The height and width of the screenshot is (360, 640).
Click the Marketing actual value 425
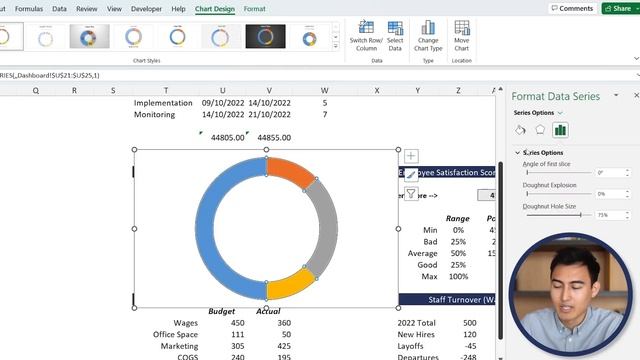click(284, 346)
